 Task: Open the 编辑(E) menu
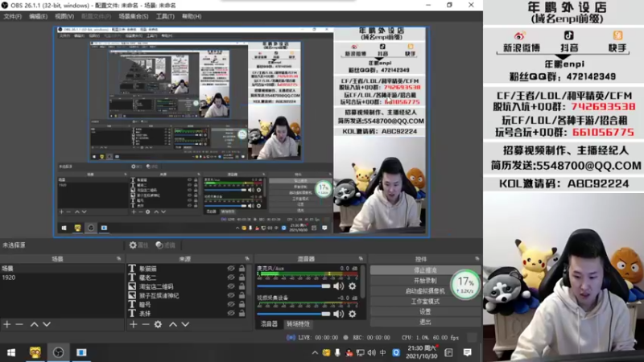tap(38, 16)
